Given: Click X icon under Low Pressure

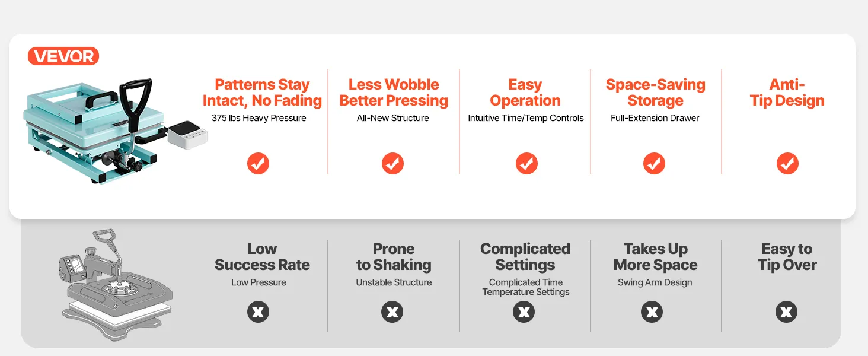Looking at the screenshot, I should pyautogui.click(x=258, y=312).
